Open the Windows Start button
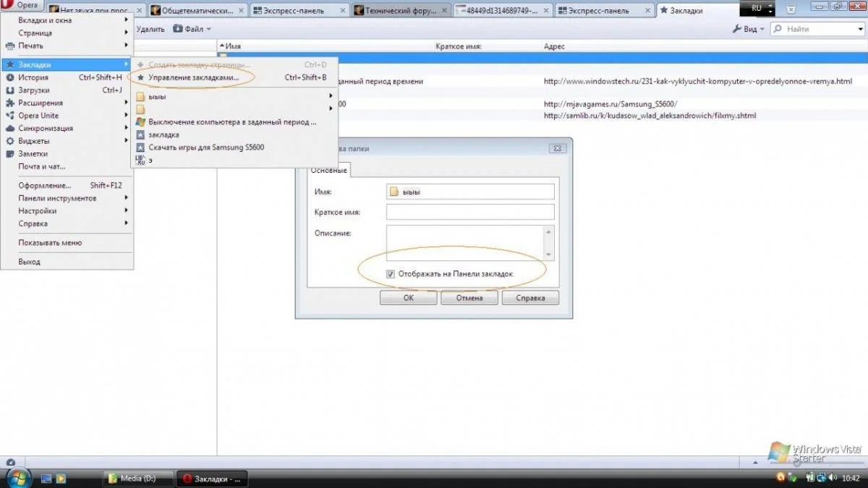The image size is (868, 488). tap(17, 478)
